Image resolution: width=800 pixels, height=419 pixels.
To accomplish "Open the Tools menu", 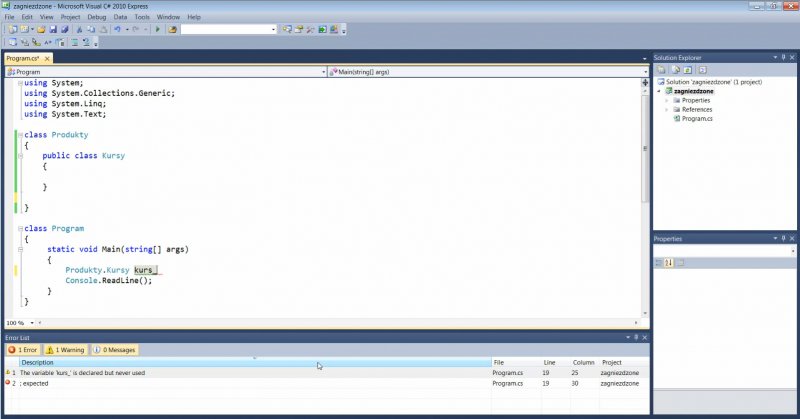I will (144, 17).
